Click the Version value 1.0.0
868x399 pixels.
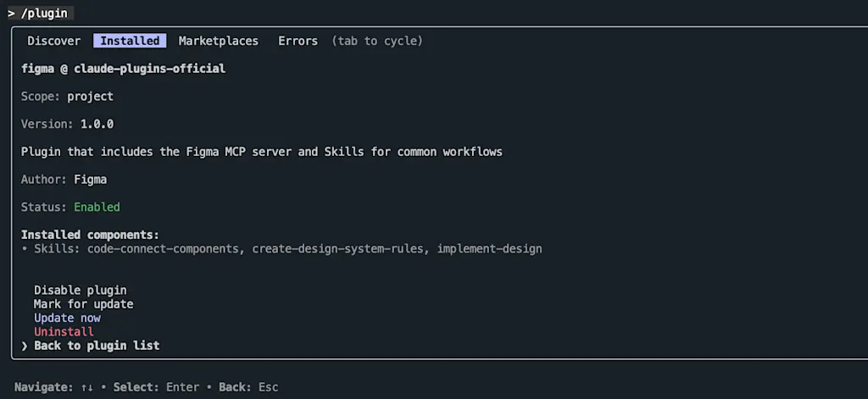(x=97, y=124)
